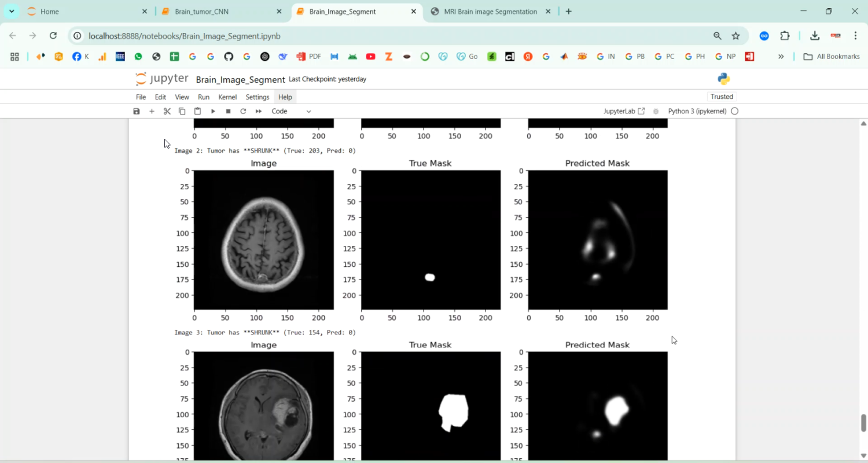Expand the browser tab search dropdown arrow
Viewport: 868px width, 463px height.
point(12,11)
